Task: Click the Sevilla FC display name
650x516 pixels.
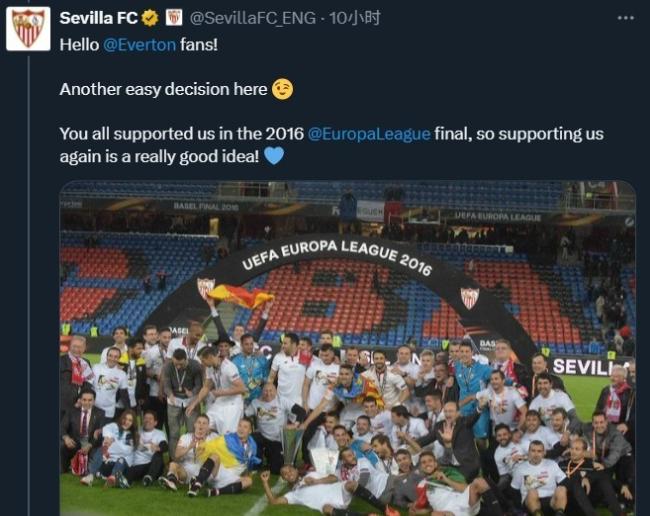Action: 99,18
